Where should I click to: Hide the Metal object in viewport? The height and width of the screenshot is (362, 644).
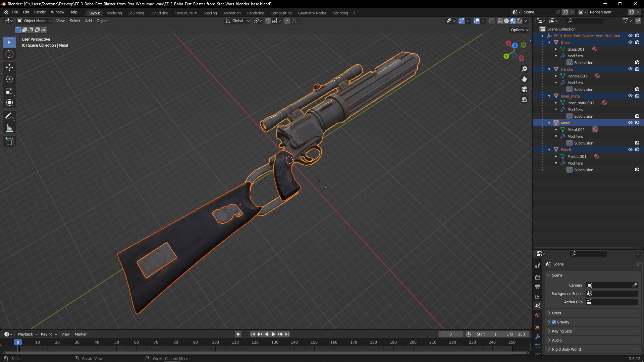tap(630, 123)
